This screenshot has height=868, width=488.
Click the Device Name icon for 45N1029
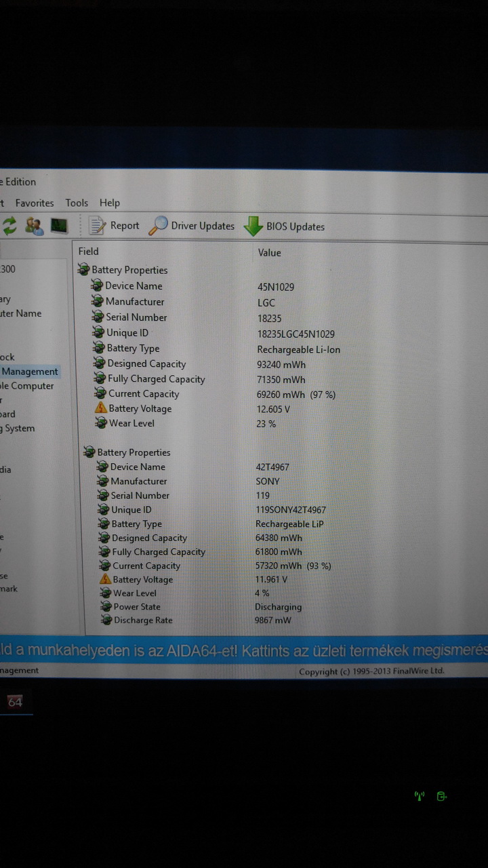(97, 285)
